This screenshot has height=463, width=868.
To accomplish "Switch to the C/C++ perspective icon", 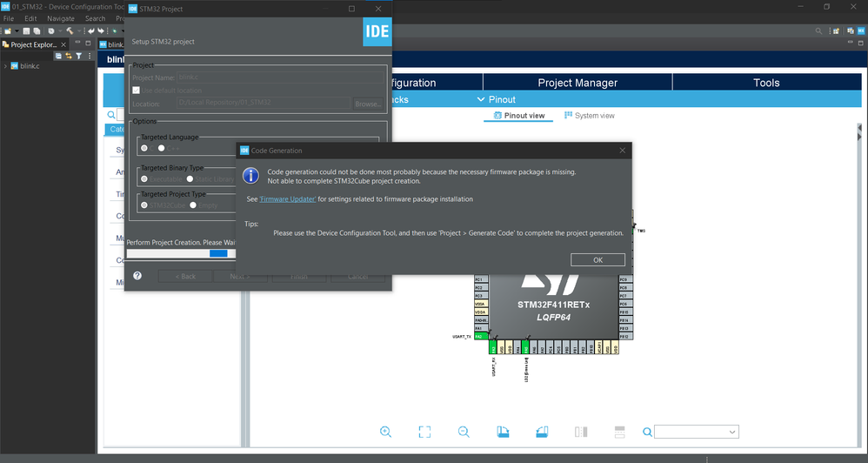I will tap(851, 31).
